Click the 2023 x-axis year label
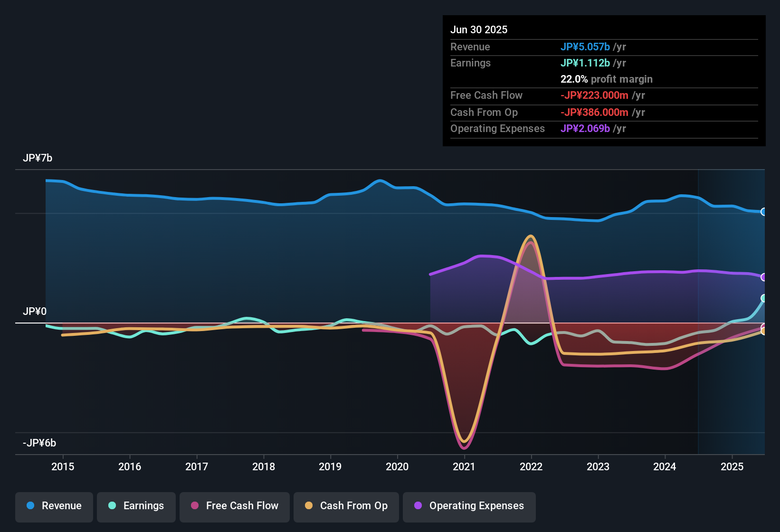The width and height of the screenshot is (780, 532). 598,467
